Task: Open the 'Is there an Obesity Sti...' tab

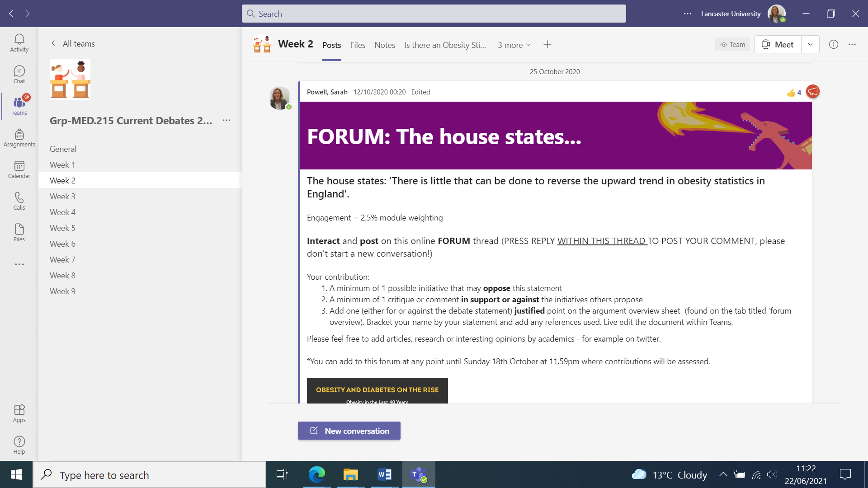Action: point(445,45)
